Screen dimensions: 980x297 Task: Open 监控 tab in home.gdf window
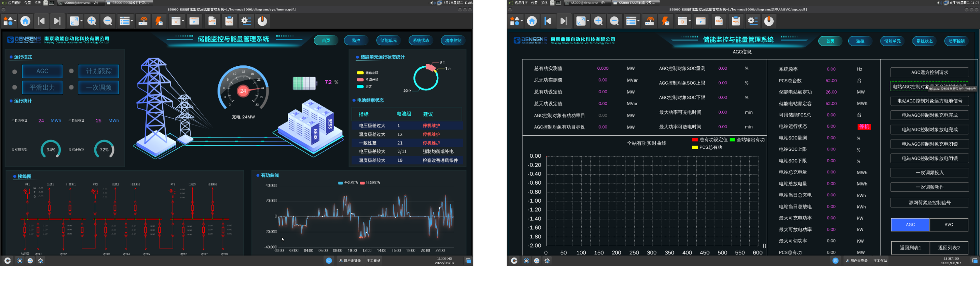pyautogui.click(x=356, y=40)
